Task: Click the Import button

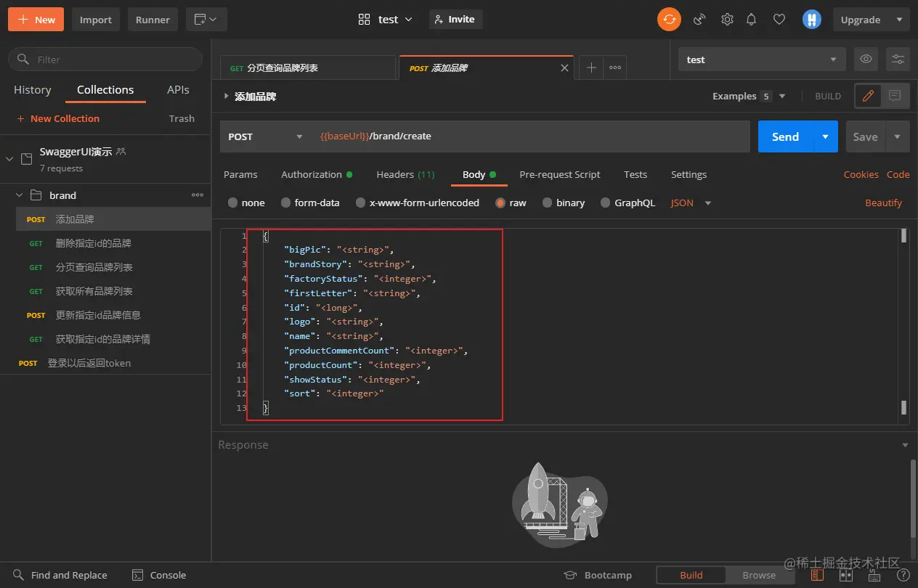Action: pyautogui.click(x=96, y=20)
